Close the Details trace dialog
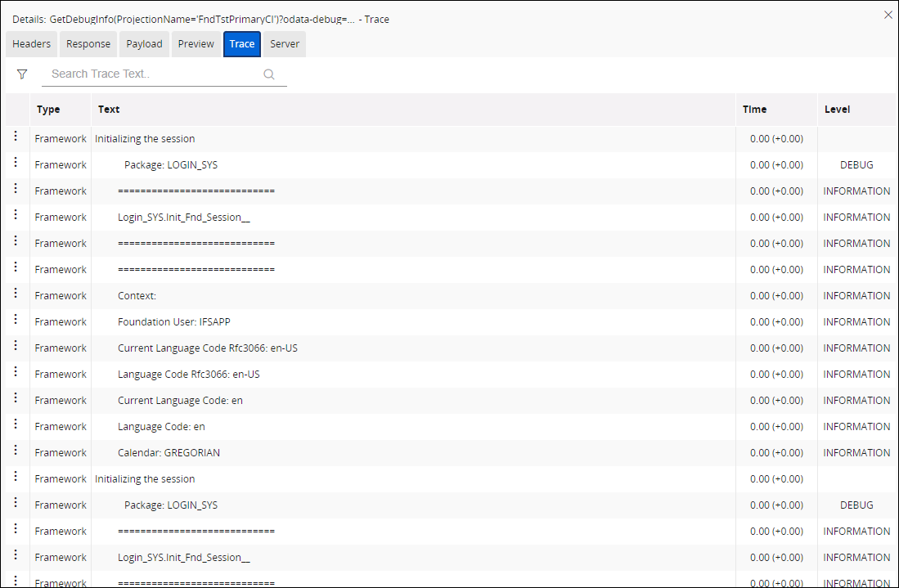 [888, 15]
